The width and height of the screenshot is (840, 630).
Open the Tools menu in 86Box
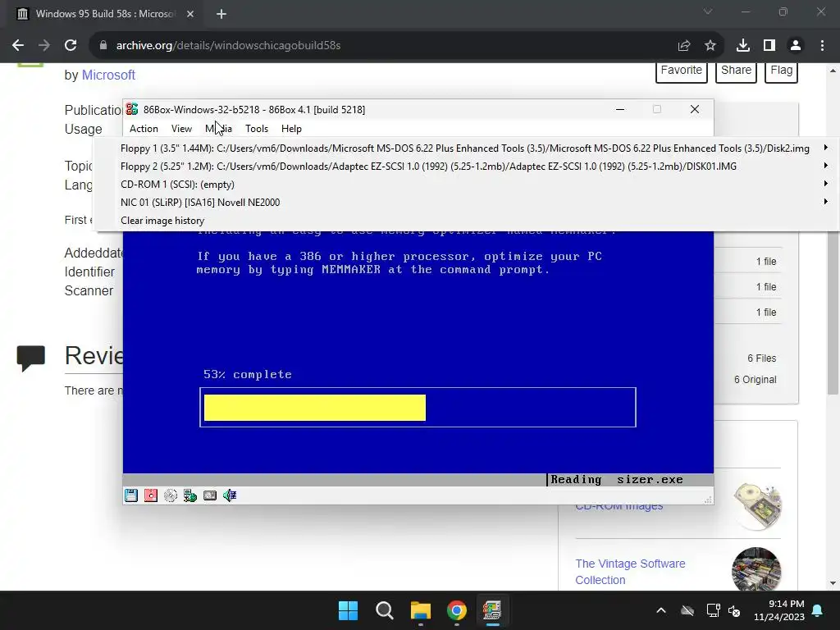point(257,129)
